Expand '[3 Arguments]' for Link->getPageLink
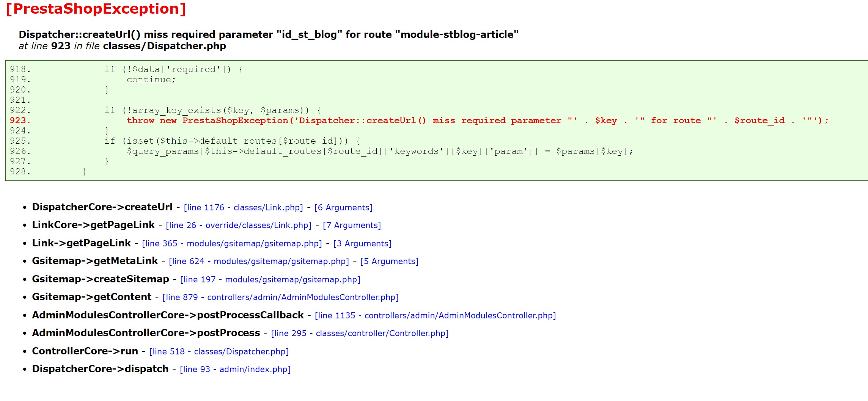 (362, 243)
